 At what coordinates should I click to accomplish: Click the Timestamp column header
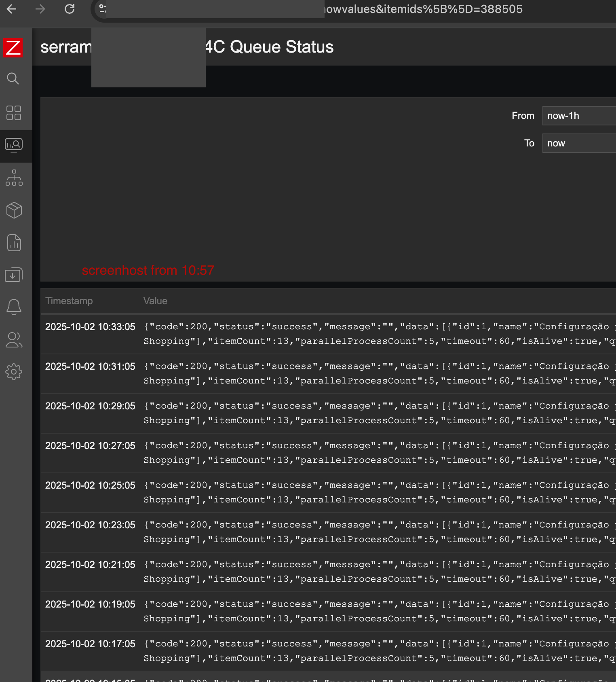pyautogui.click(x=69, y=301)
